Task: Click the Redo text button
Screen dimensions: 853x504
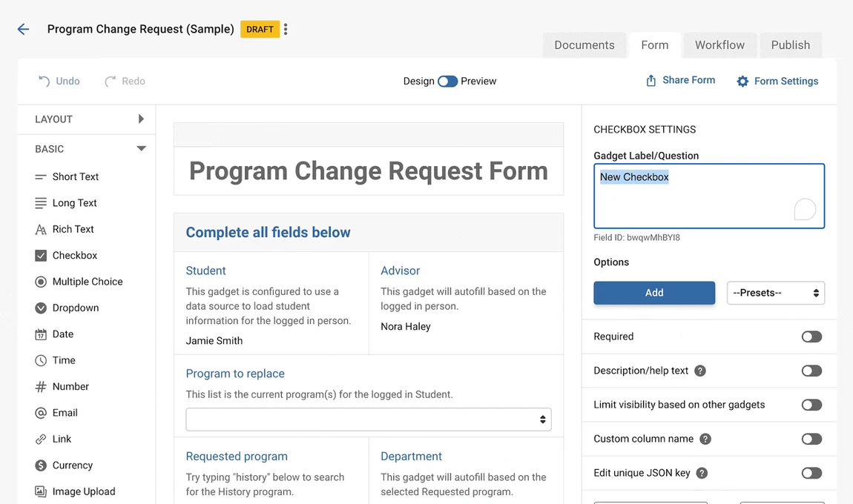Action: pyautogui.click(x=134, y=81)
